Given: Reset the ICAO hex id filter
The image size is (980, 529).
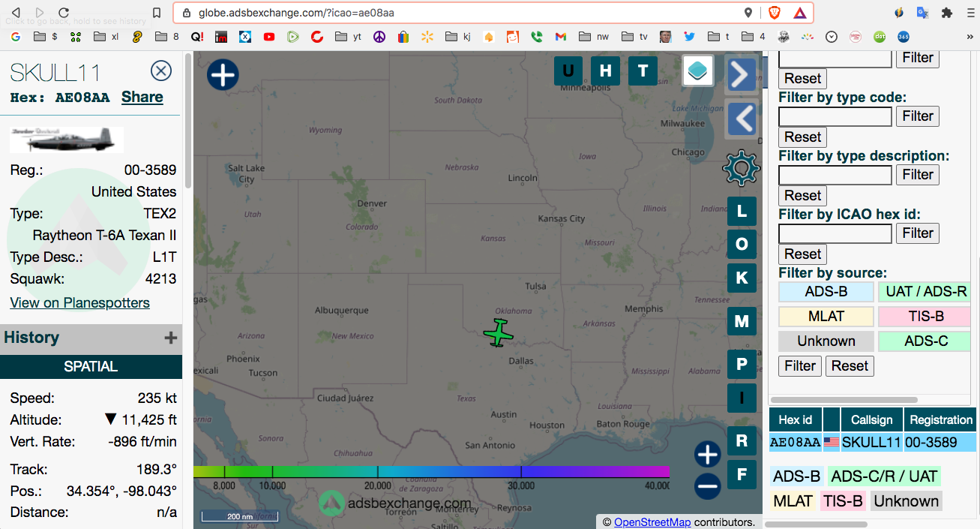Looking at the screenshot, I should tap(803, 254).
